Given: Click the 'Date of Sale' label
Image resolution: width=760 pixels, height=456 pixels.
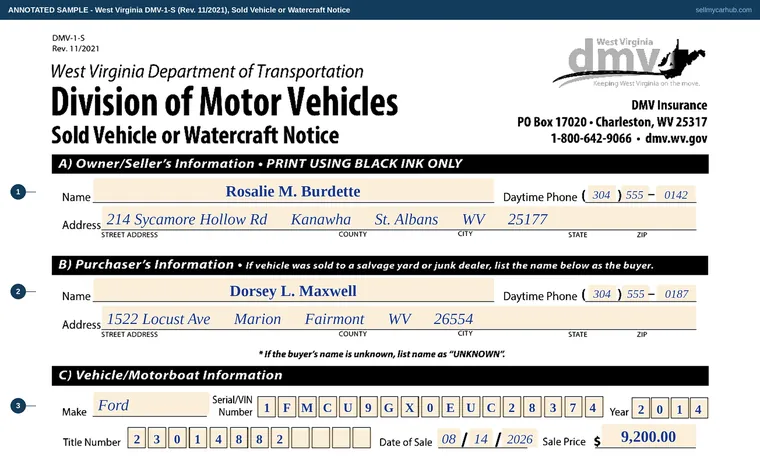Looking at the screenshot, I should point(406,442).
